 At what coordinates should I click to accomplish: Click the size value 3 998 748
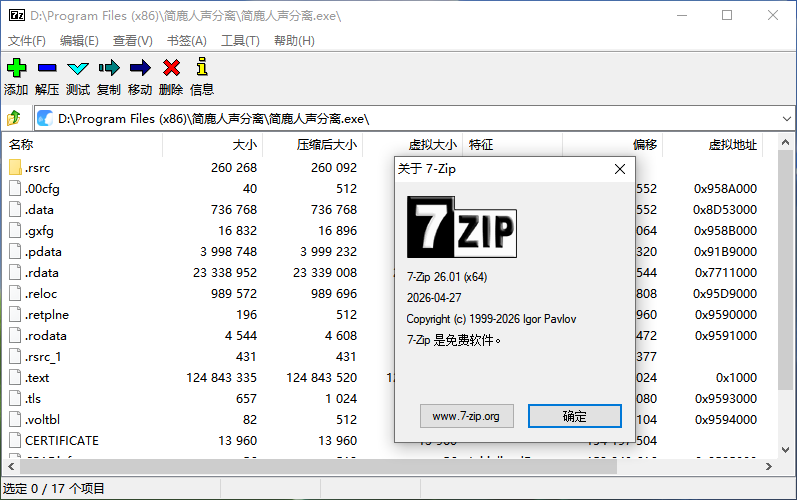228,252
